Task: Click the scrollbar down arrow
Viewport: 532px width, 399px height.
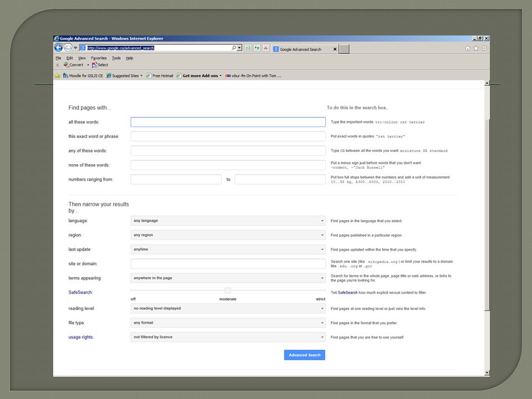Action: [x=487, y=372]
